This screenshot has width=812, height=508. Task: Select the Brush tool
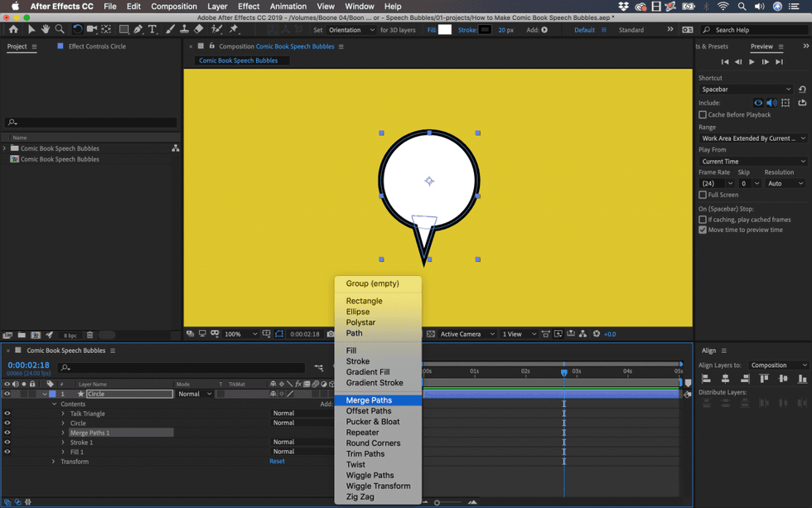point(171,30)
